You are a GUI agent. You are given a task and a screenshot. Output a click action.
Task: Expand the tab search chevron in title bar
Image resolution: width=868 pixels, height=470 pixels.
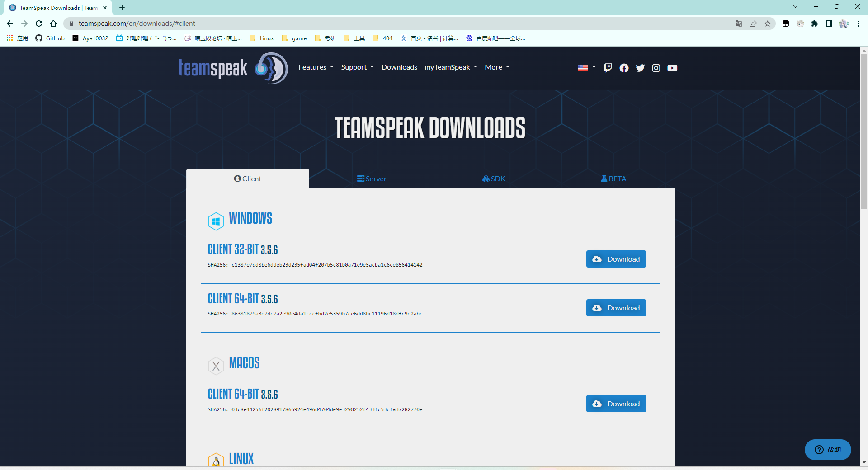click(795, 6)
